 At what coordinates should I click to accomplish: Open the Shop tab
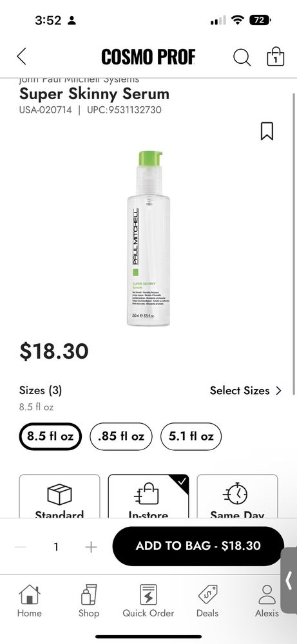[x=89, y=601]
